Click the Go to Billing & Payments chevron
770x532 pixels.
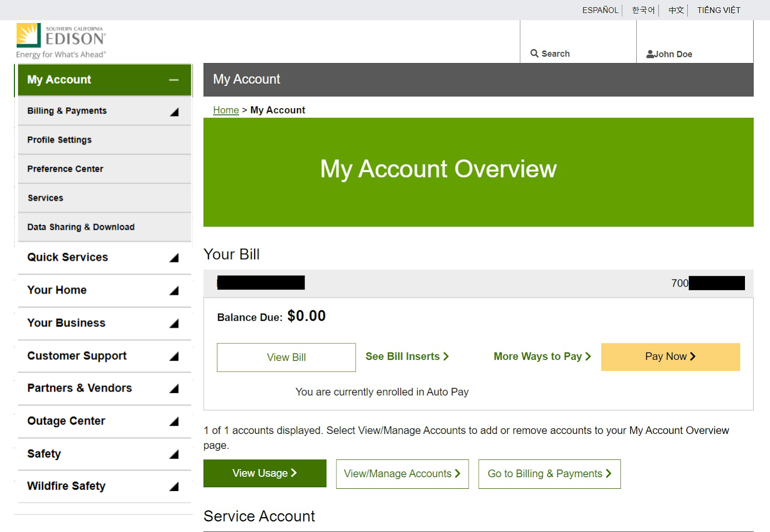click(609, 473)
